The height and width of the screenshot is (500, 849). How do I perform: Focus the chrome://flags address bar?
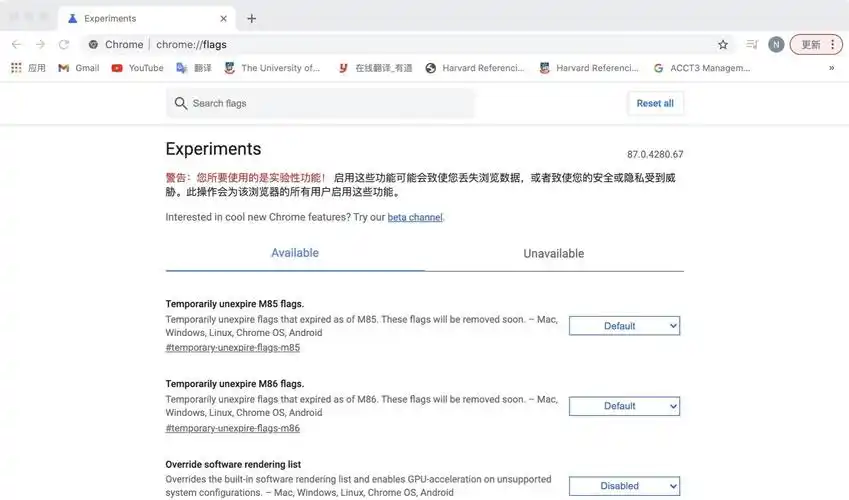click(x=406, y=44)
